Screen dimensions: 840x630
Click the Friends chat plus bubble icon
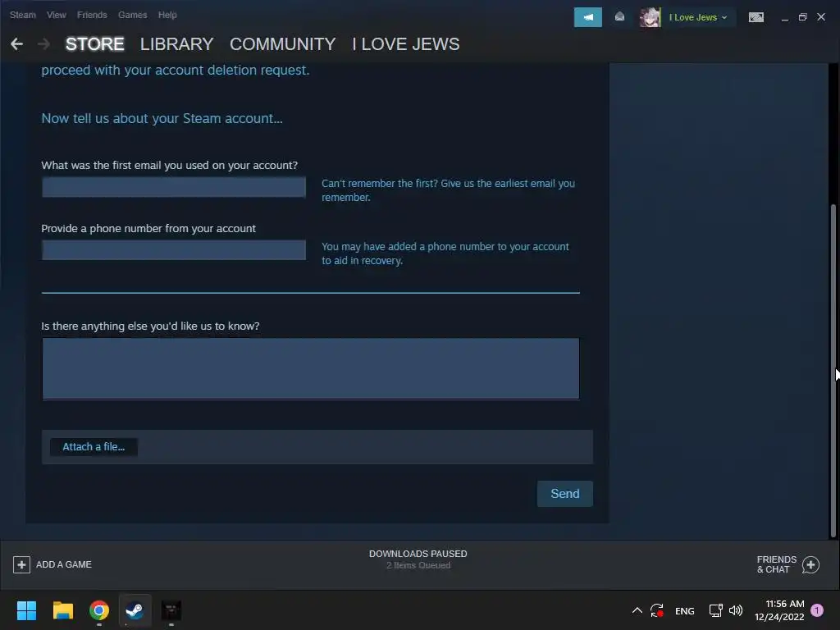(810, 564)
